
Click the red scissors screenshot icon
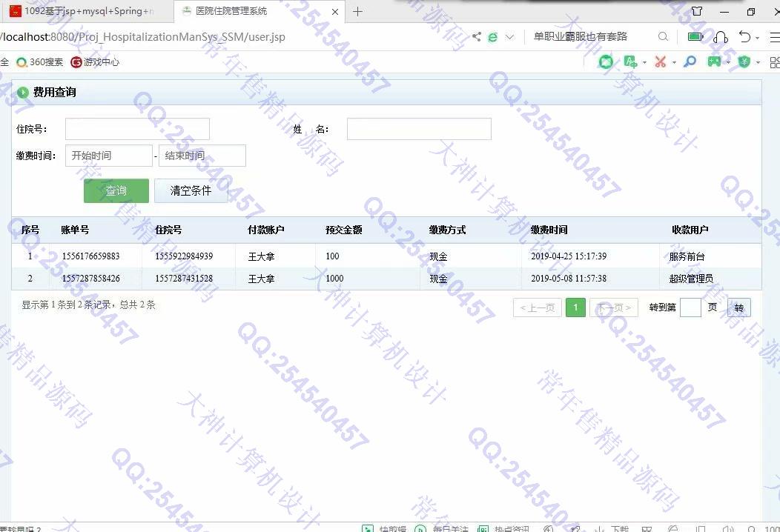click(x=660, y=61)
